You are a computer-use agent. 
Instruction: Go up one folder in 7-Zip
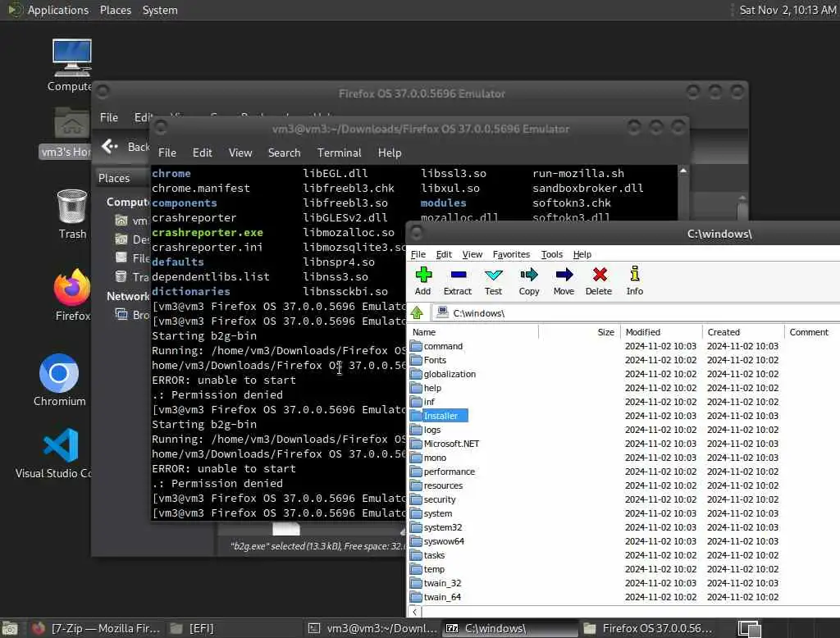tap(418, 312)
